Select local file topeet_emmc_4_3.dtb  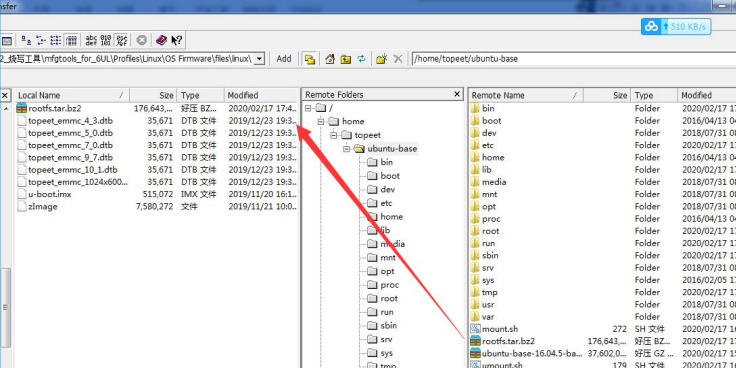[x=70, y=121]
